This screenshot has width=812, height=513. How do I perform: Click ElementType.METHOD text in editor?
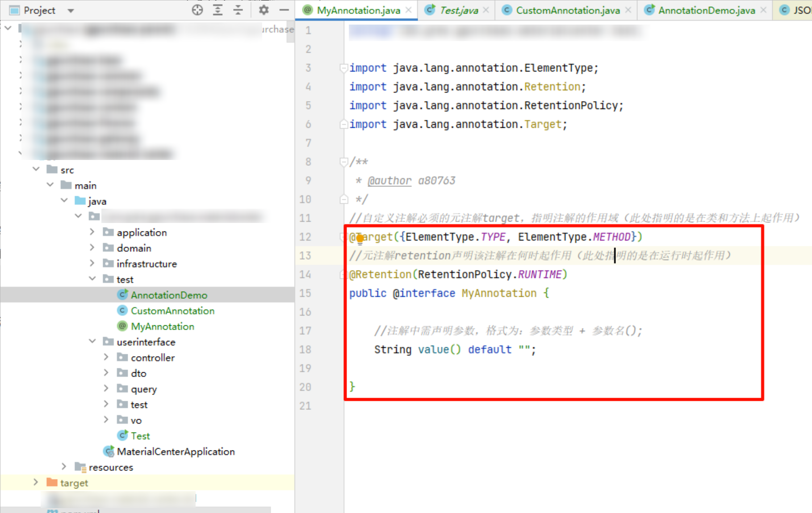[x=574, y=237]
